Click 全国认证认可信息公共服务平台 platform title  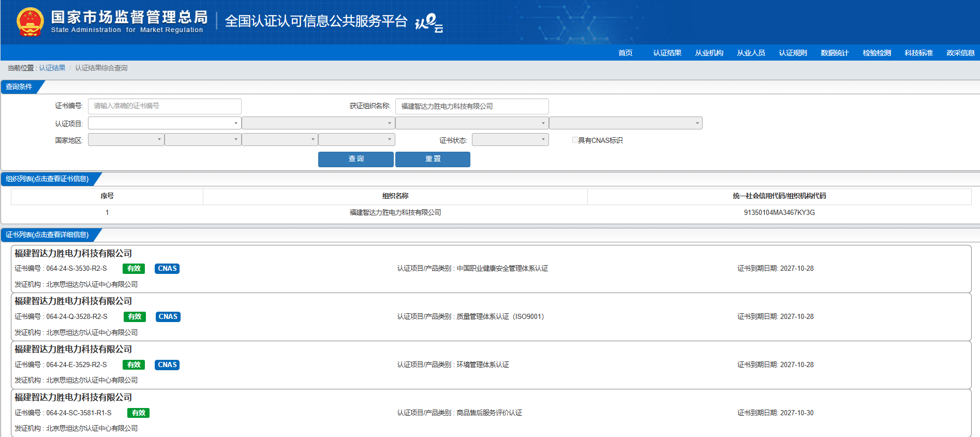coord(316,21)
